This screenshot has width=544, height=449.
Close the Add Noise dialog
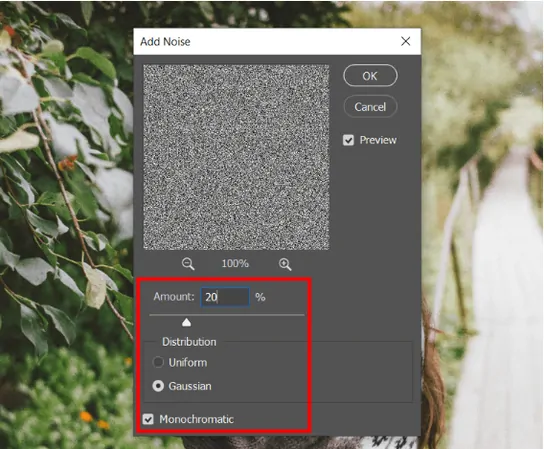click(406, 41)
